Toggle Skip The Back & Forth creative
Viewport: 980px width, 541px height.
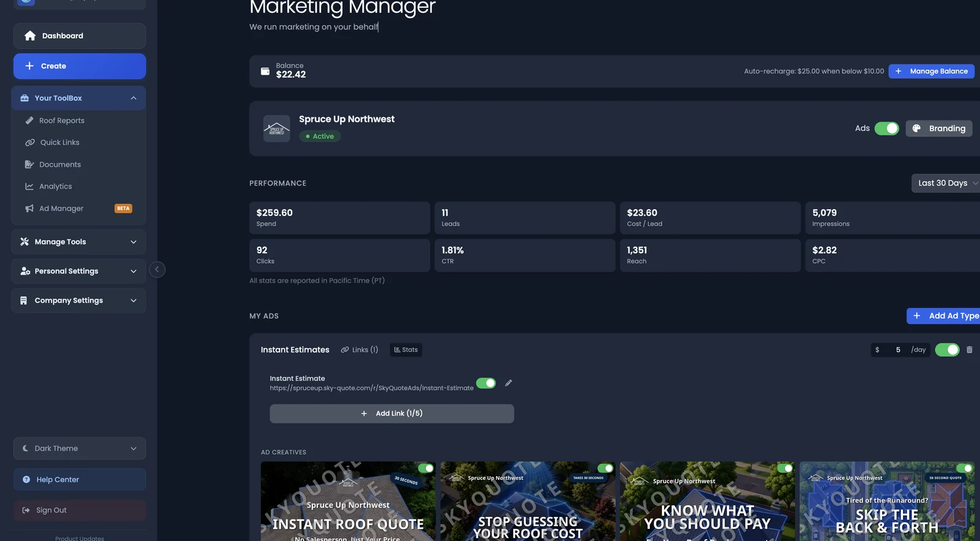click(964, 468)
